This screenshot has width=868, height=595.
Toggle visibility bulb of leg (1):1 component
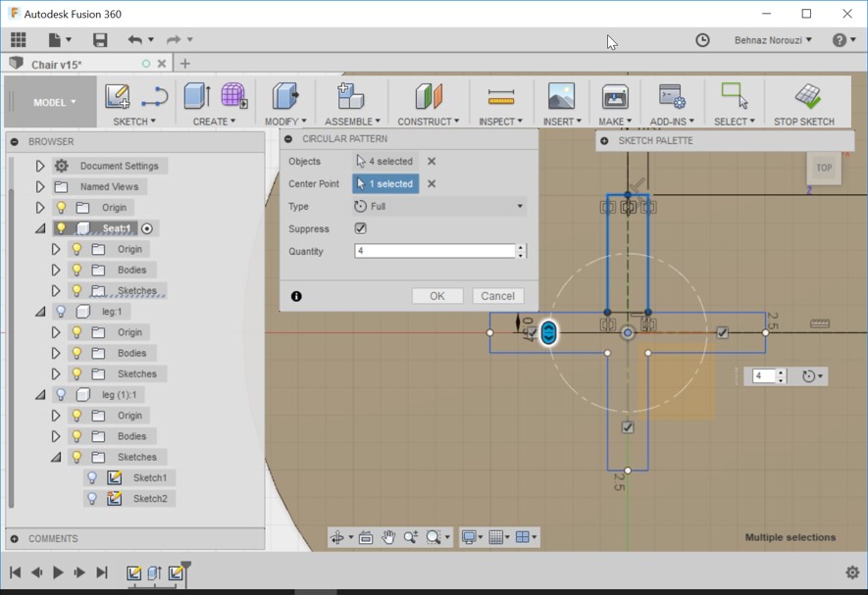click(62, 394)
